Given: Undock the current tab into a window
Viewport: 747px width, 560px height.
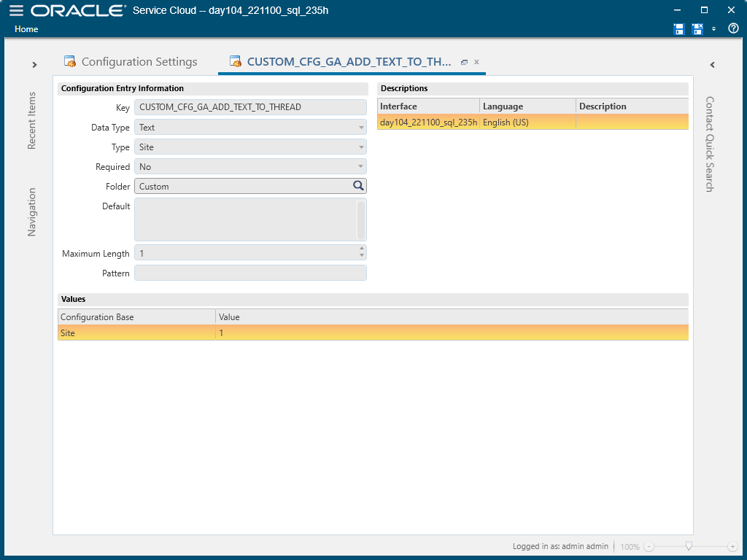Looking at the screenshot, I should click(x=464, y=62).
